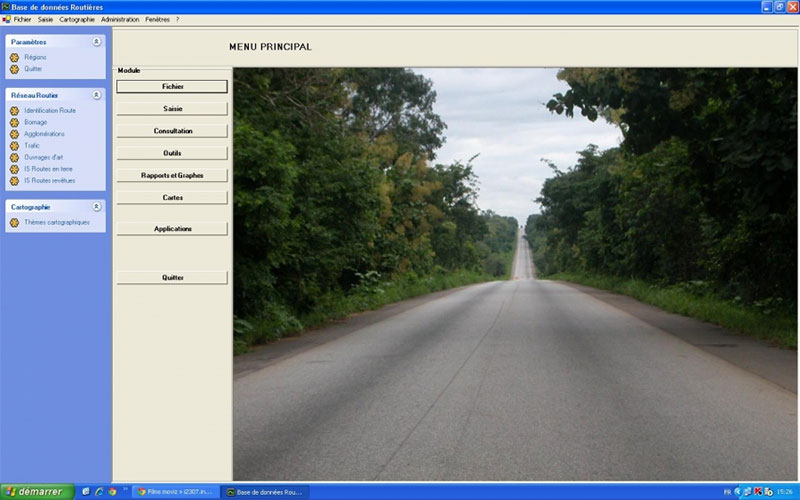Open the Applications module button
The image size is (800, 500).
pos(172,229)
